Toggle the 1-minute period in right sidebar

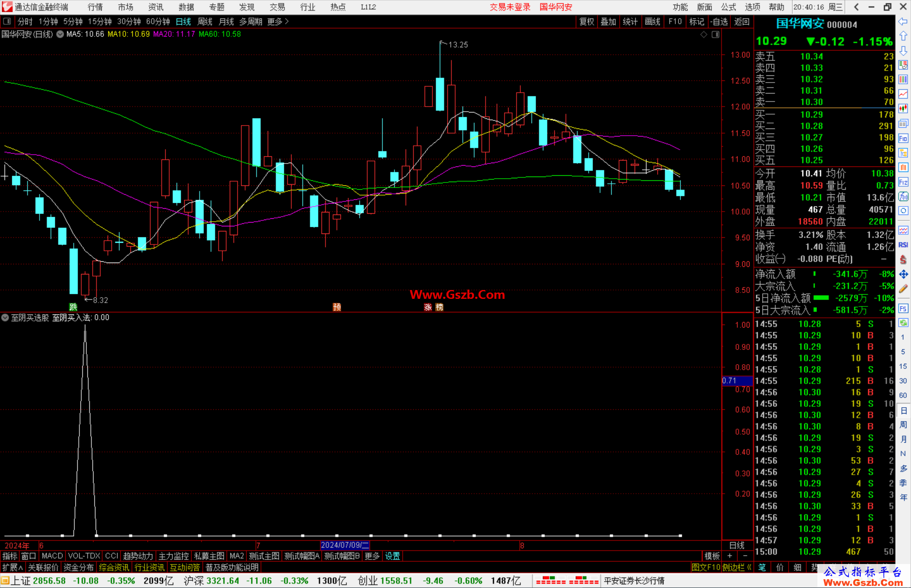tap(903, 337)
